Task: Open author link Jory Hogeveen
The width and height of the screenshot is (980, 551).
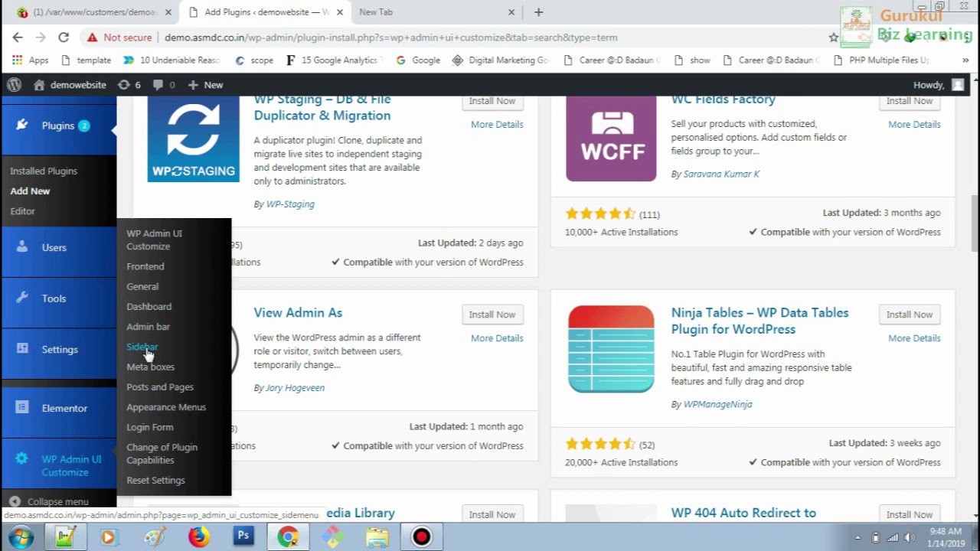Action: click(x=295, y=388)
